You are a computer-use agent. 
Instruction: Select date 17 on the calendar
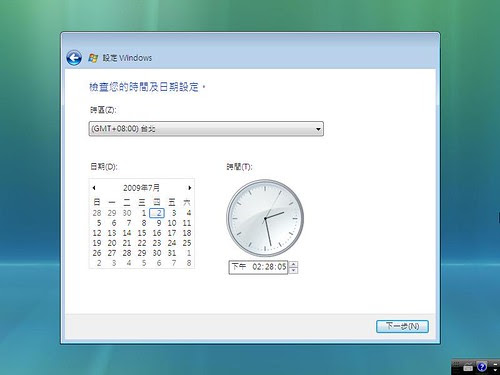click(x=172, y=233)
